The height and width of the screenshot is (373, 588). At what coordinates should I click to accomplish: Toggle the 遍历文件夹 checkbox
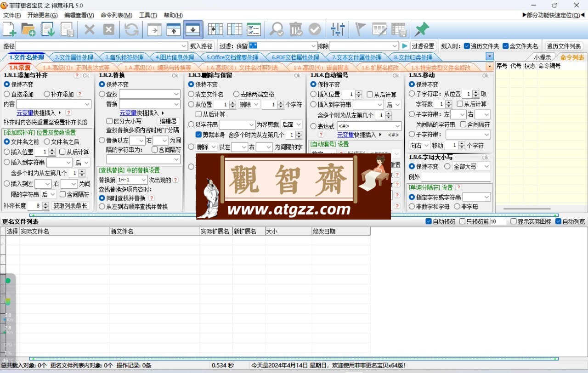tap(467, 46)
